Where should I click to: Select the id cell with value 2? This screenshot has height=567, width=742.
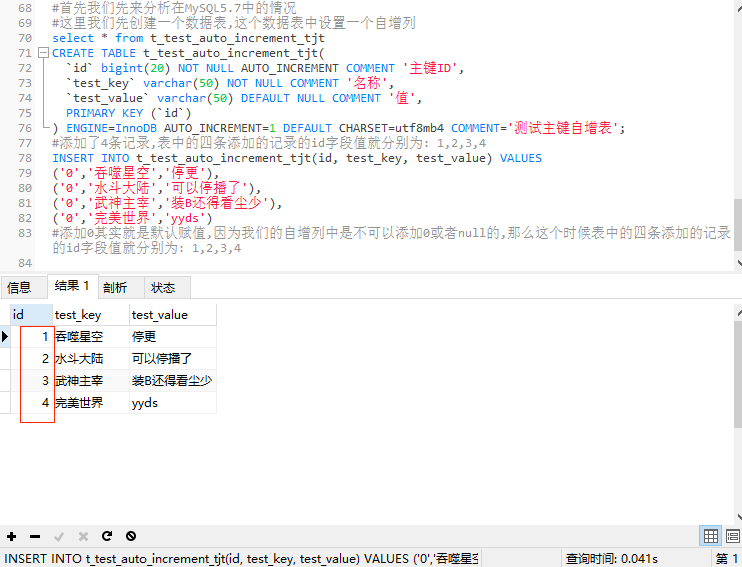31,358
